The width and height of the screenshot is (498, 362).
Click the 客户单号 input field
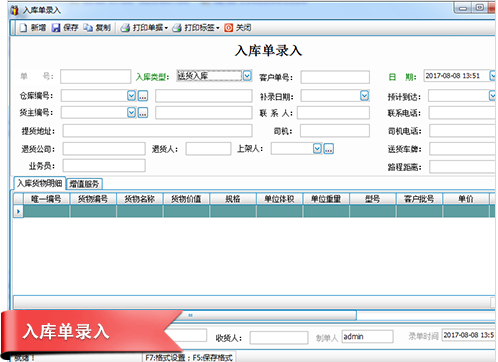(335, 77)
